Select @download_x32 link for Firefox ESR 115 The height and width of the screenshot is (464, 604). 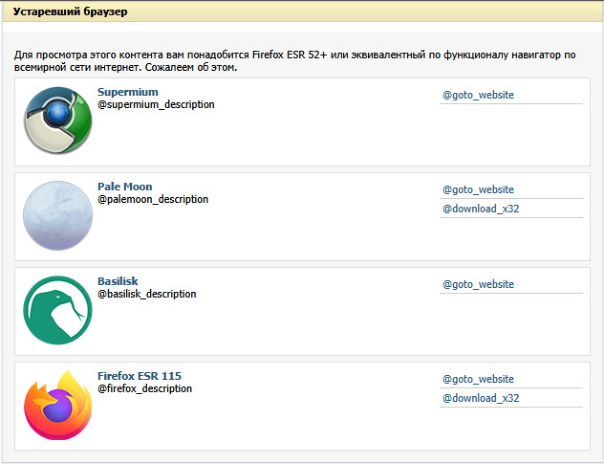click(481, 398)
